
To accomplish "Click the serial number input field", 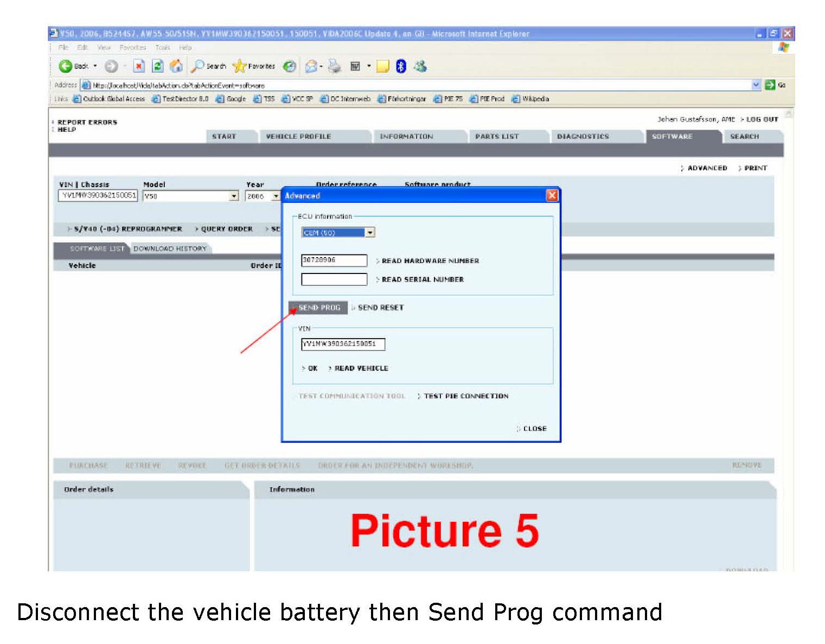I will pos(334,279).
